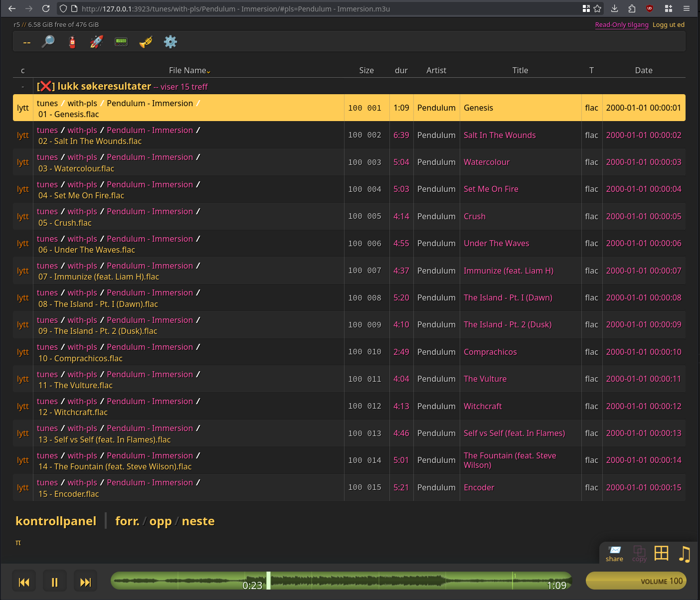The height and width of the screenshot is (600, 700).
Task: Go to neste next folder
Action: click(x=198, y=521)
